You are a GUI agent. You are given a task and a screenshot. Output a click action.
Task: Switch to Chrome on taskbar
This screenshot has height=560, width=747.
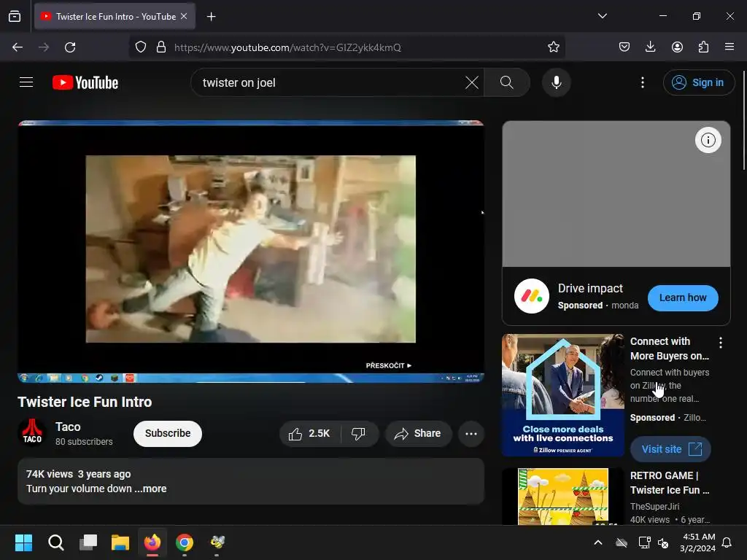pos(185,542)
